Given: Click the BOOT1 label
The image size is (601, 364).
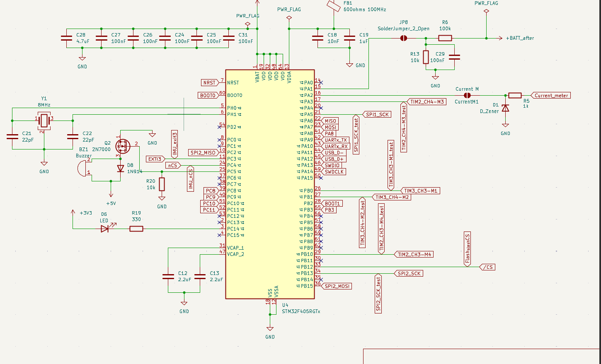Looking at the screenshot, I should (332, 204).
